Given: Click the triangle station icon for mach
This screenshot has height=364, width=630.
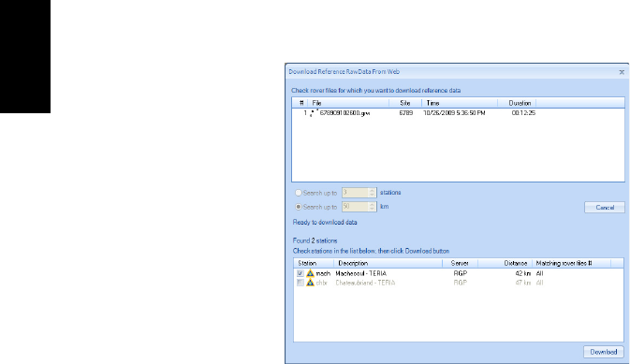Looking at the screenshot, I should 310,273.
